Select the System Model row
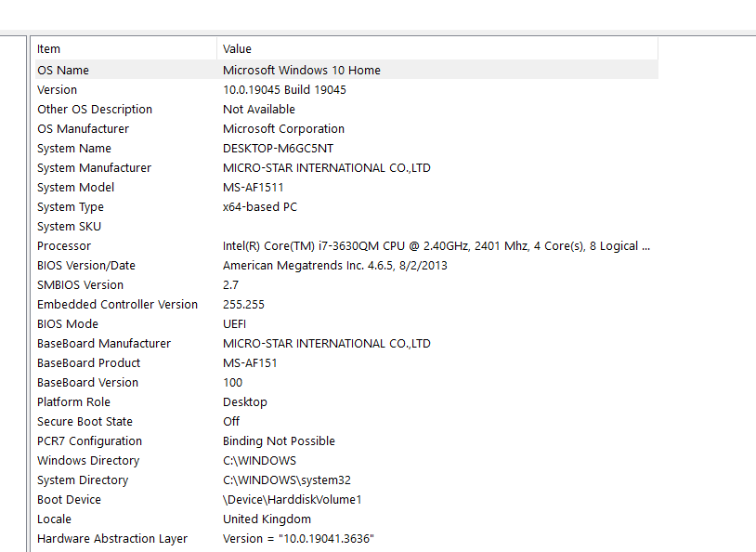The width and height of the screenshot is (756, 552). click(346, 187)
